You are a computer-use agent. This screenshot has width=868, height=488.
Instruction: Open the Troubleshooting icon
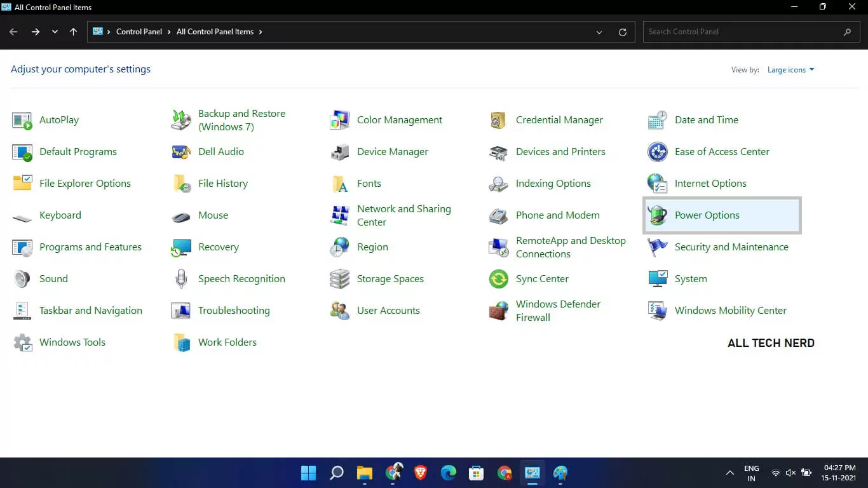(x=181, y=311)
